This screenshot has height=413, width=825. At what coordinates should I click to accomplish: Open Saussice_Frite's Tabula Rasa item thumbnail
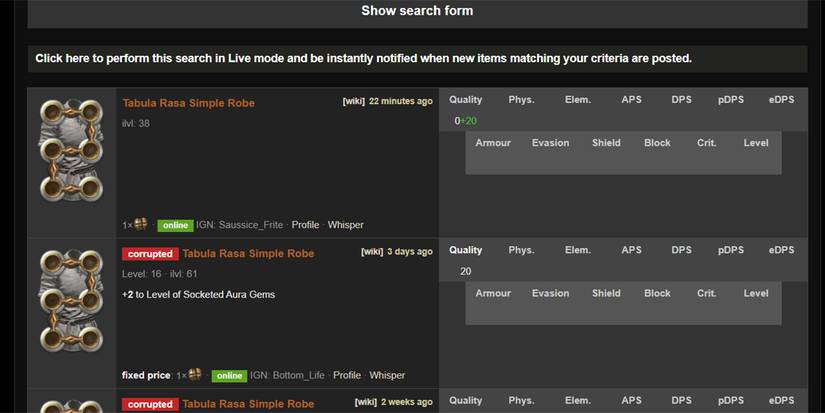coord(71,150)
